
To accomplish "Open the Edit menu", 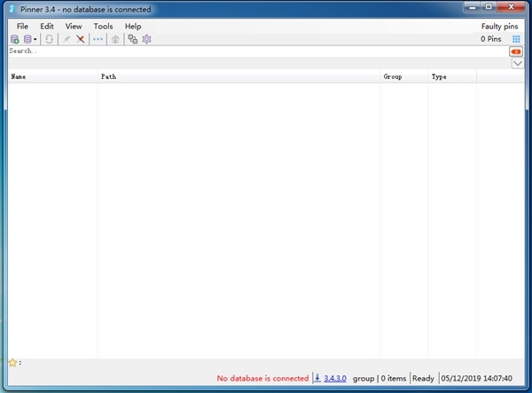I will pos(47,26).
